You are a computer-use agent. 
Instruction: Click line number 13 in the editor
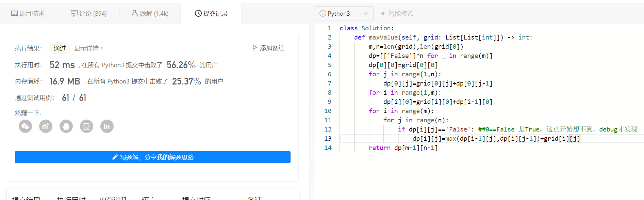pyautogui.click(x=328, y=139)
